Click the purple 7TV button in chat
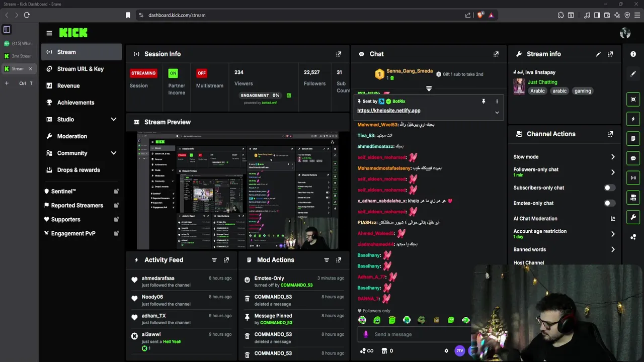This screenshot has width=644, height=362. 459,351
